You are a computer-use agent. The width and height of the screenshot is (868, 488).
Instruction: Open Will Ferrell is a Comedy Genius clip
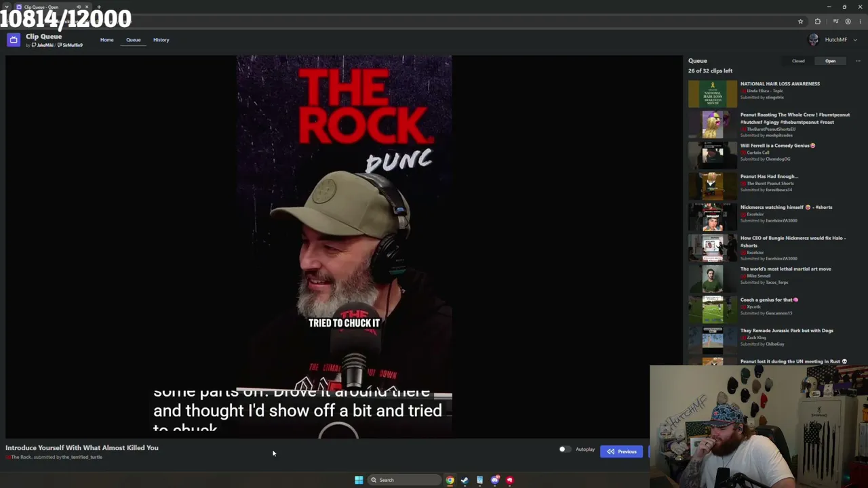[x=778, y=146]
